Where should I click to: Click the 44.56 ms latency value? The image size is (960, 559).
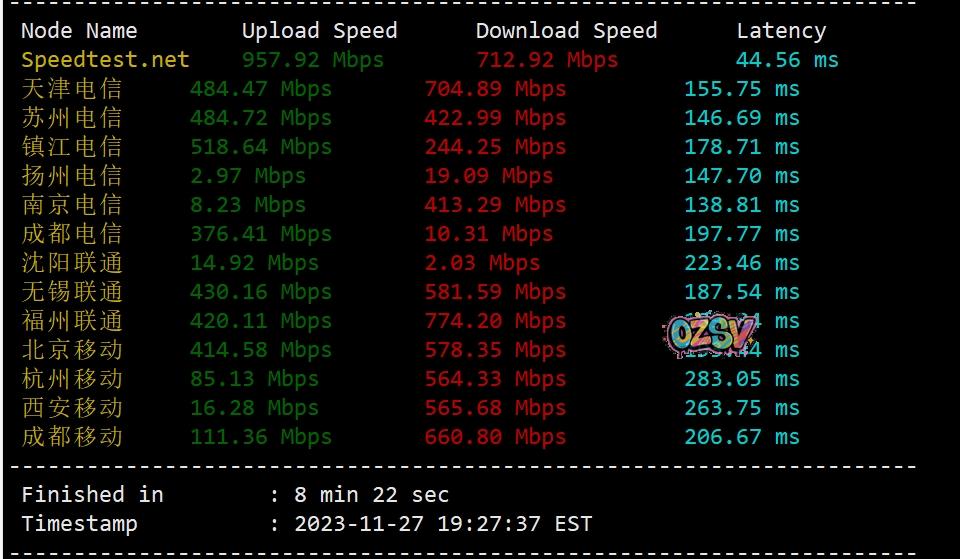tap(787, 60)
